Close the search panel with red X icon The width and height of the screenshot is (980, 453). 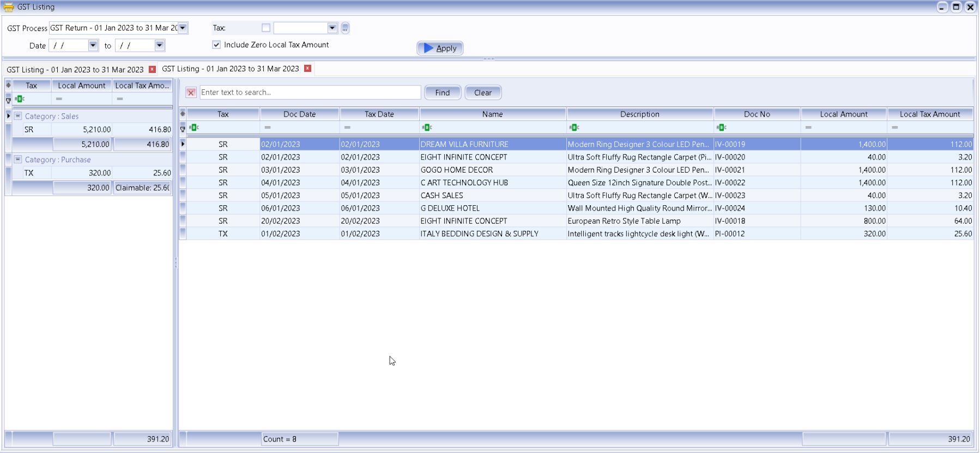click(x=191, y=93)
